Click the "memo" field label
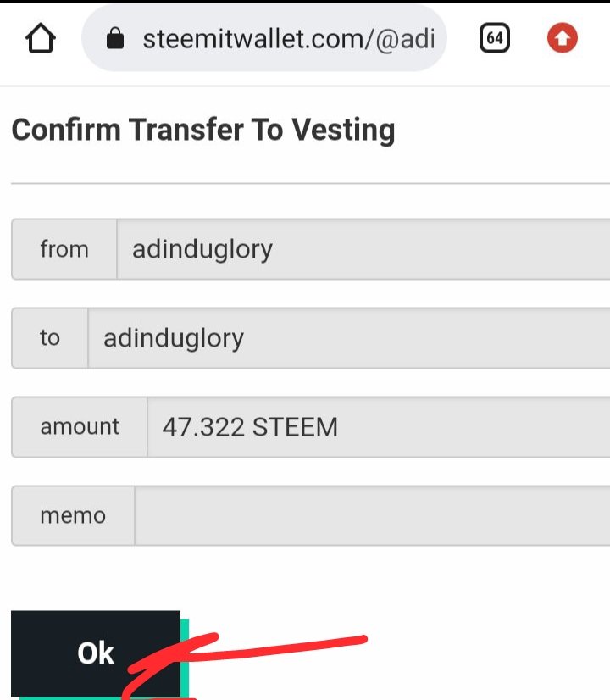Image resolution: width=610 pixels, height=700 pixels. pos(73,515)
